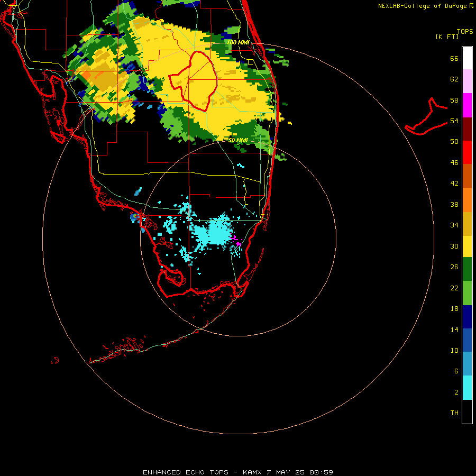Click the light green 22 kft legend swatch
Image resolution: width=476 pixels, height=476 pixels.
467,293
